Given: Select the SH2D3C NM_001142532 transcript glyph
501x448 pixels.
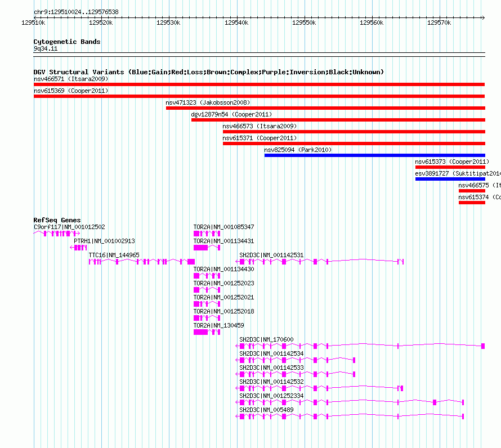Looking at the screenshot, I should (319, 388).
